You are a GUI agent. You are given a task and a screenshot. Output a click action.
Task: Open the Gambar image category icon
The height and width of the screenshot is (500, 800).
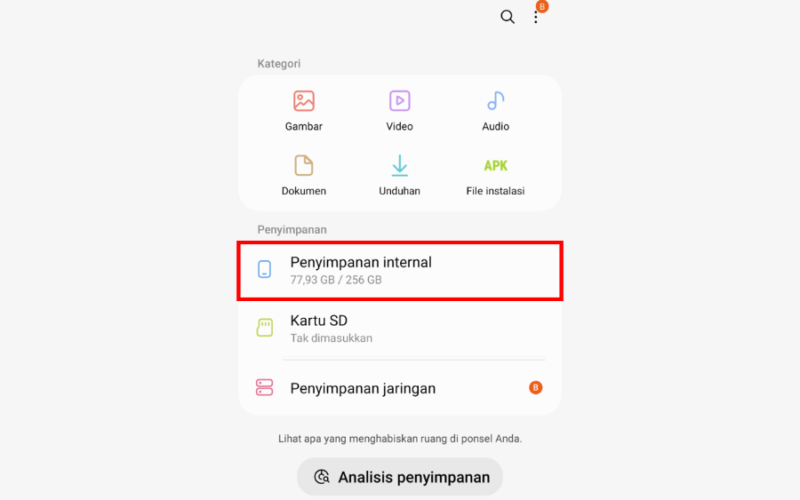tap(304, 101)
